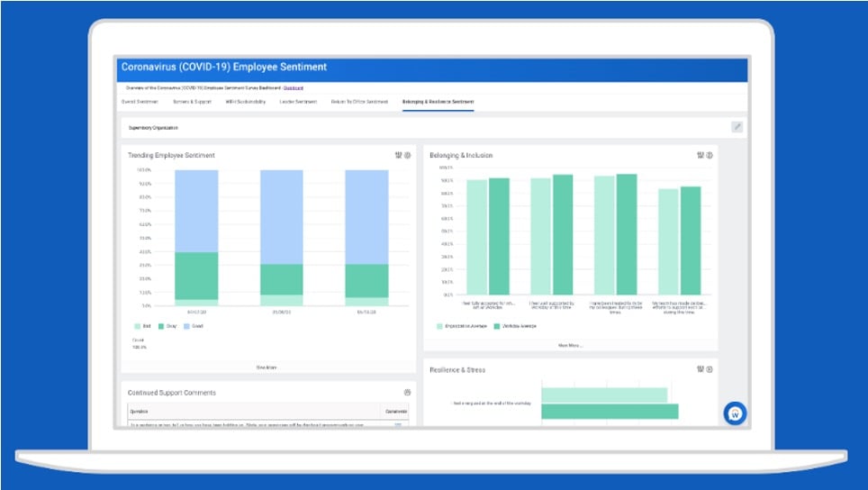
Task: Open filter icon on Trending Employee Sentiment card
Action: point(398,156)
